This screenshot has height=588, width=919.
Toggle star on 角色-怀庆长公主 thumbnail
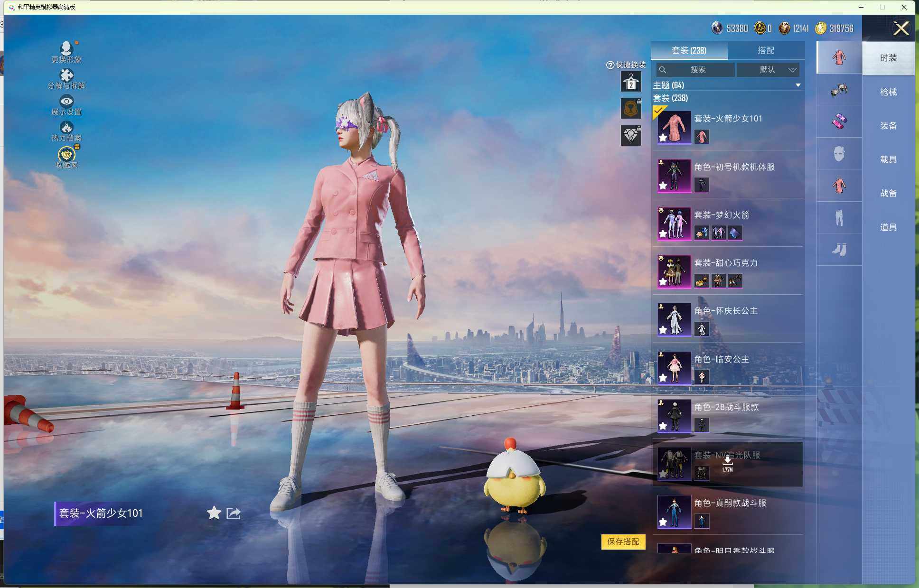click(663, 330)
